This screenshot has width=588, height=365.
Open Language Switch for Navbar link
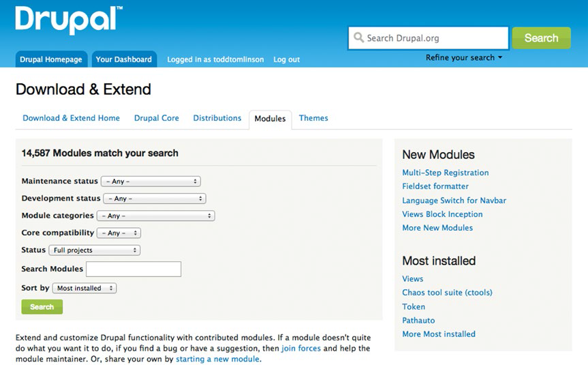pos(454,201)
